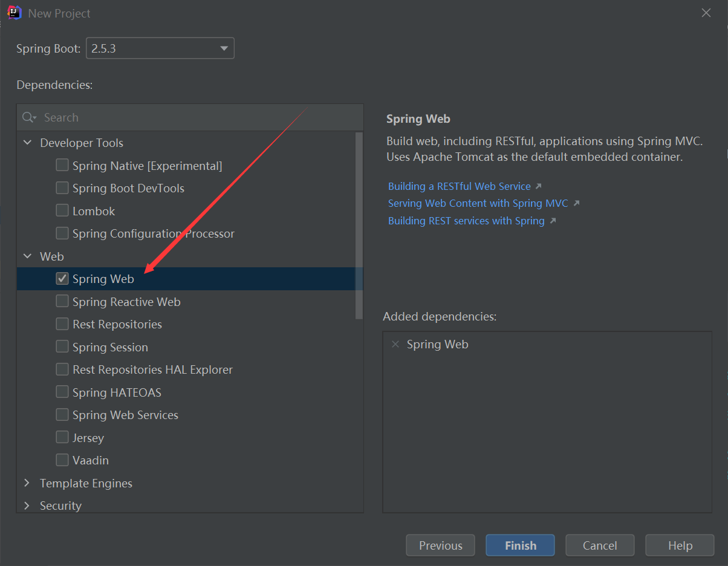This screenshot has width=728, height=566.
Task: Open Serving Web Content with Spring MVC link
Action: coord(478,203)
